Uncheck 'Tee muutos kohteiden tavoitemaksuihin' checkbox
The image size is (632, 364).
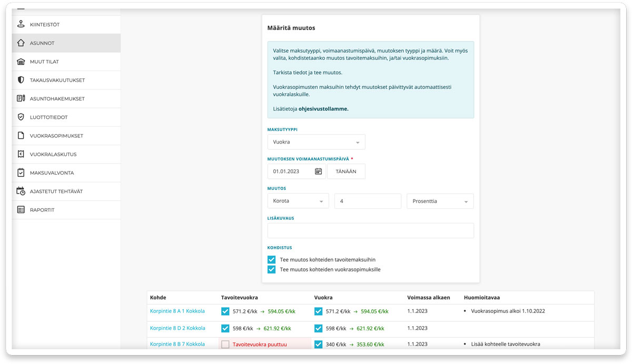click(272, 260)
